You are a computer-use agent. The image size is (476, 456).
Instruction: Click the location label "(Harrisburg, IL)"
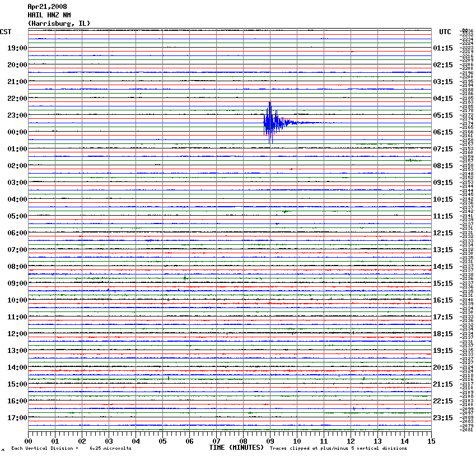click(59, 24)
